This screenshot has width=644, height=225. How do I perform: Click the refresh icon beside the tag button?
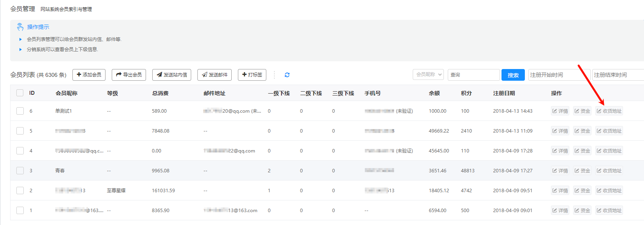287,75
